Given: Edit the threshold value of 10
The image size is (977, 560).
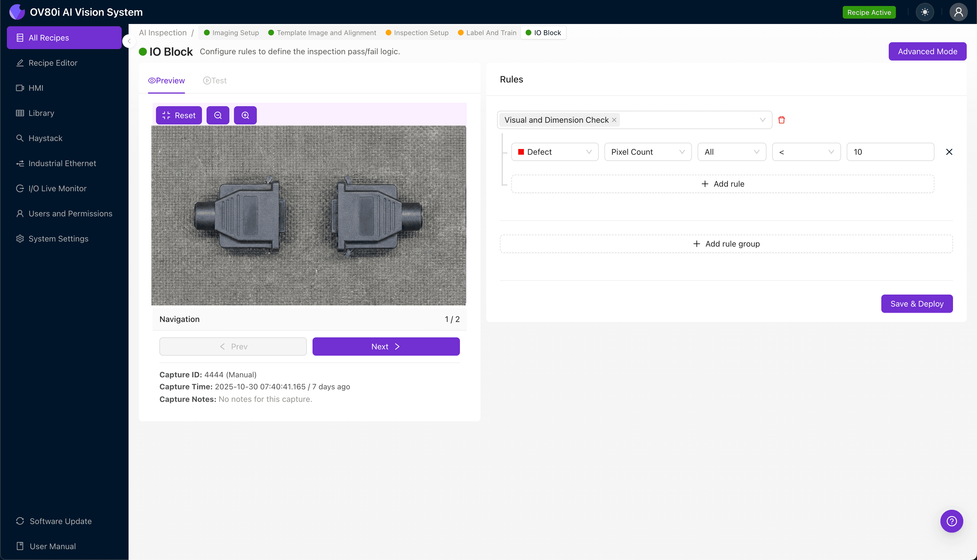Looking at the screenshot, I should pyautogui.click(x=890, y=152).
